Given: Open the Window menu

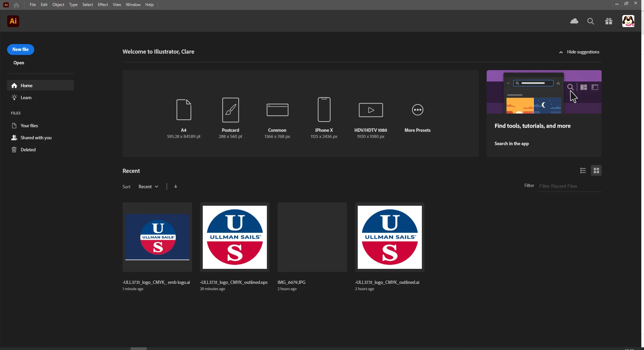Looking at the screenshot, I should [133, 5].
